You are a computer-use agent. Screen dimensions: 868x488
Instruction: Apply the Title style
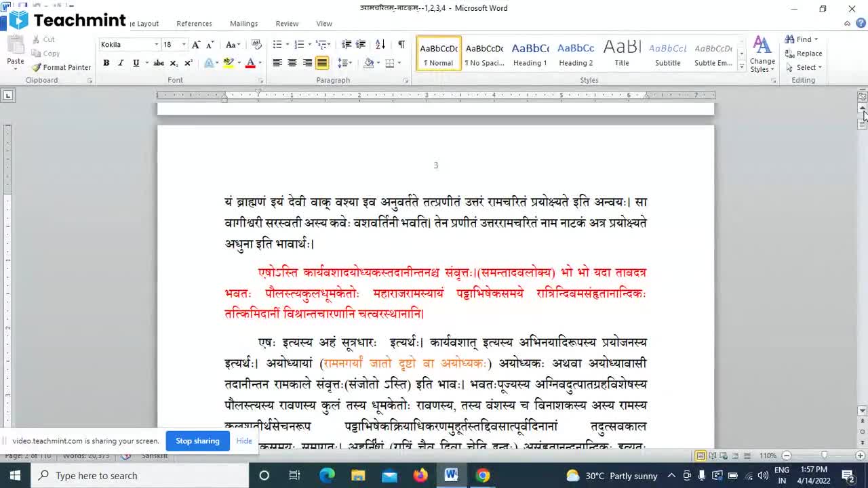[x=622, y=54]
